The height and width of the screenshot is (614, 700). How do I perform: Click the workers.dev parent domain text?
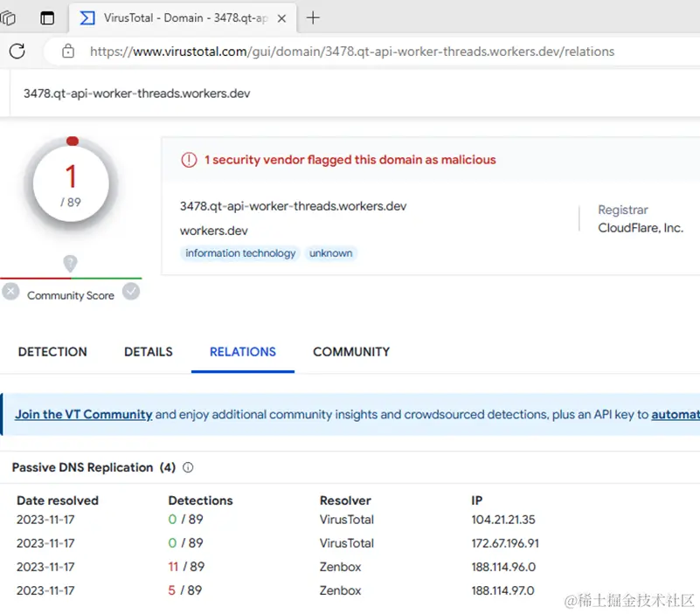[x=214, y=231]
